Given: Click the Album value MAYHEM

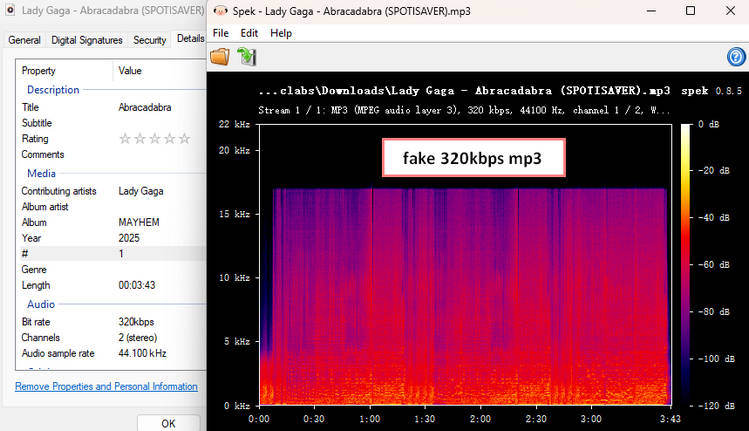Looking at the screenshot, I should point(139,222).
